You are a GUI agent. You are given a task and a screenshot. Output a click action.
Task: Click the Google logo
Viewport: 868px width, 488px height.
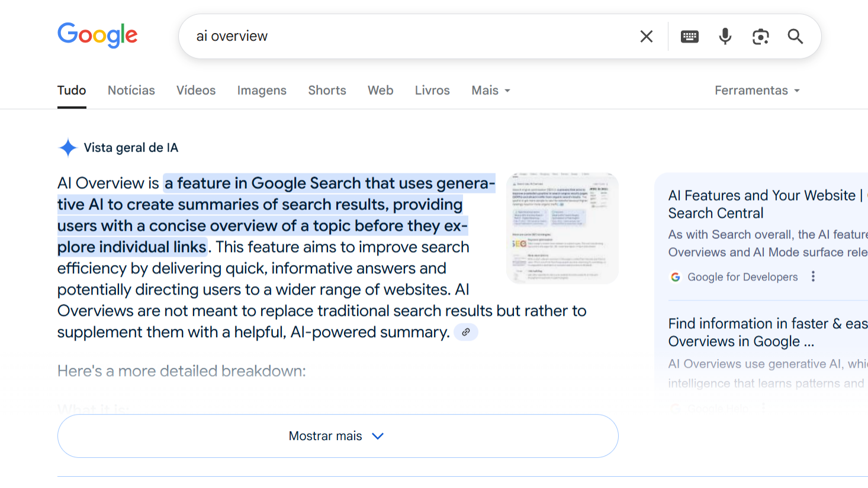(x=98, y=35)
